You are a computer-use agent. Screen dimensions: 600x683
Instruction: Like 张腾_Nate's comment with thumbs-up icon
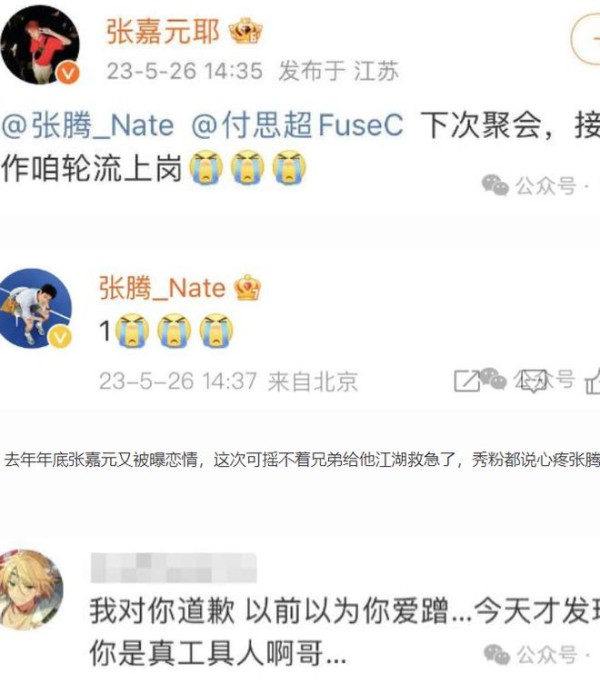(x=593, y=382)
